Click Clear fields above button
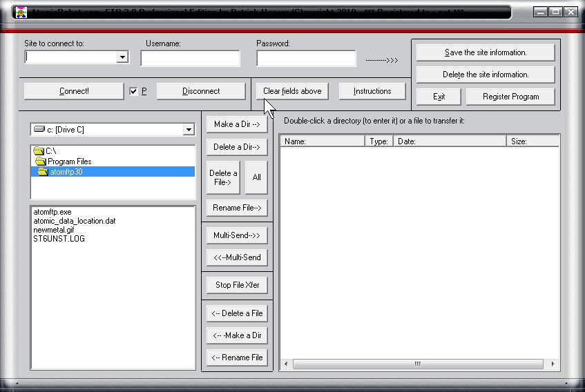Screen dimensions: 585x392 coord(292,91)
